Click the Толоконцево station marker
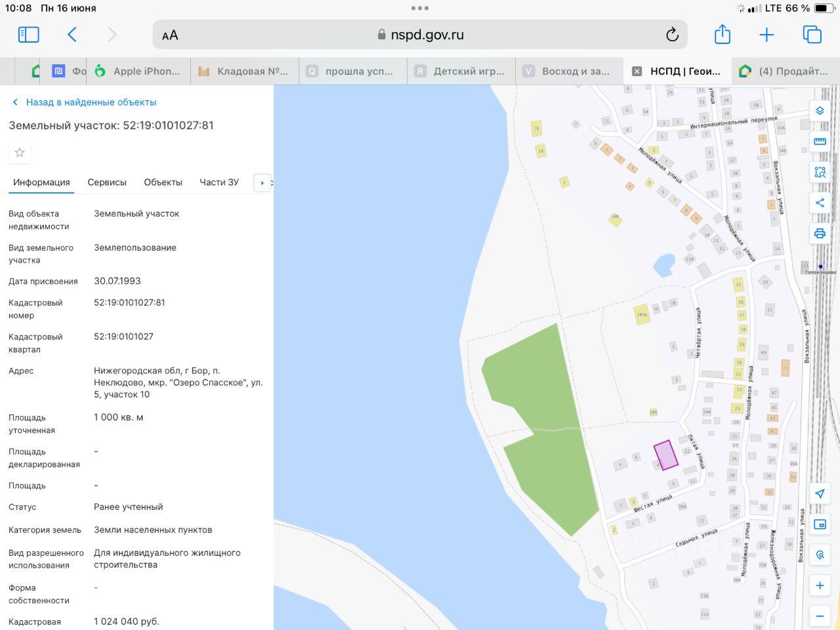 pyautogui.click(x=820, y=266)
